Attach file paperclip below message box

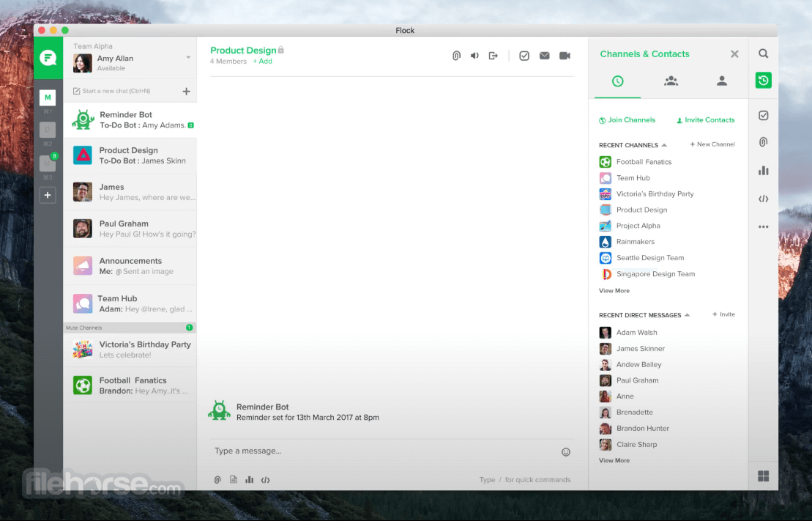tap(217, 480)
